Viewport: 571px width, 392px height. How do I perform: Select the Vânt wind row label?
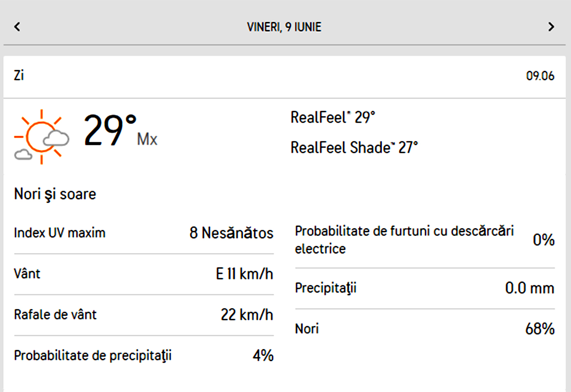[x=27, y=273]
